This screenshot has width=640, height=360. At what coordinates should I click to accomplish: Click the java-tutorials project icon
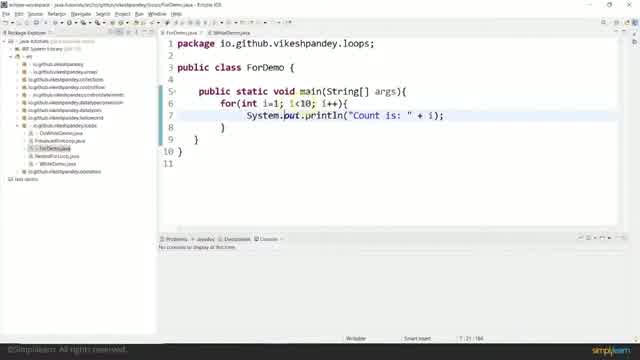click(11, 41)
